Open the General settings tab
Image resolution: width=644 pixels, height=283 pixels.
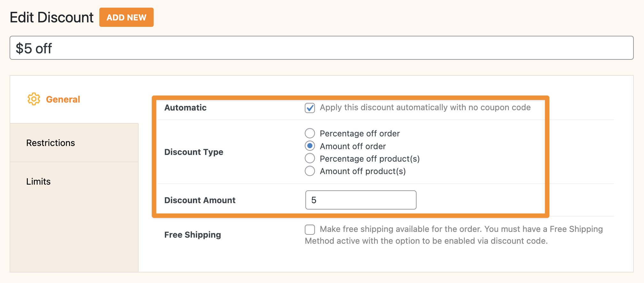(63, 99)
